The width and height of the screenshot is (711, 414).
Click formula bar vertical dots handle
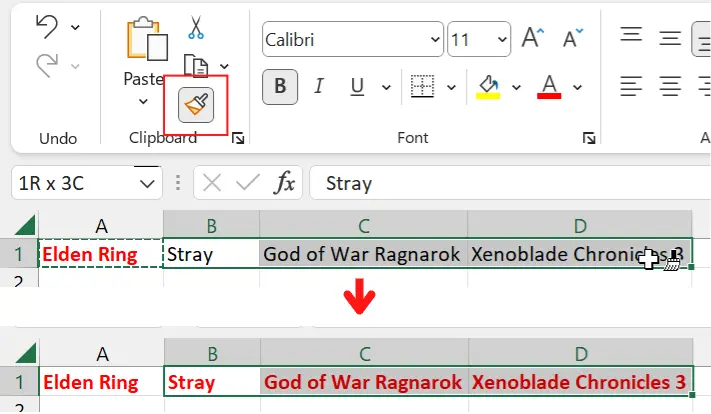pyautogui.click(x=178, y=183)
